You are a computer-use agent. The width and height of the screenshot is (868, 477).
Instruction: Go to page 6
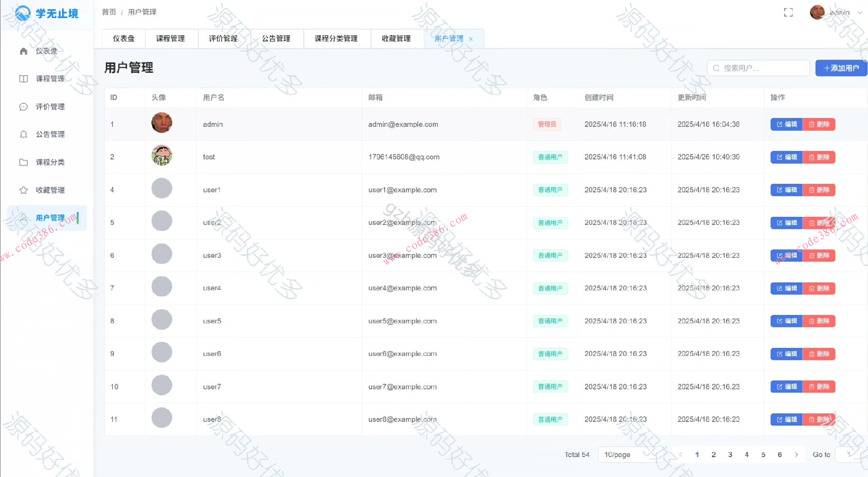point(779,454)
